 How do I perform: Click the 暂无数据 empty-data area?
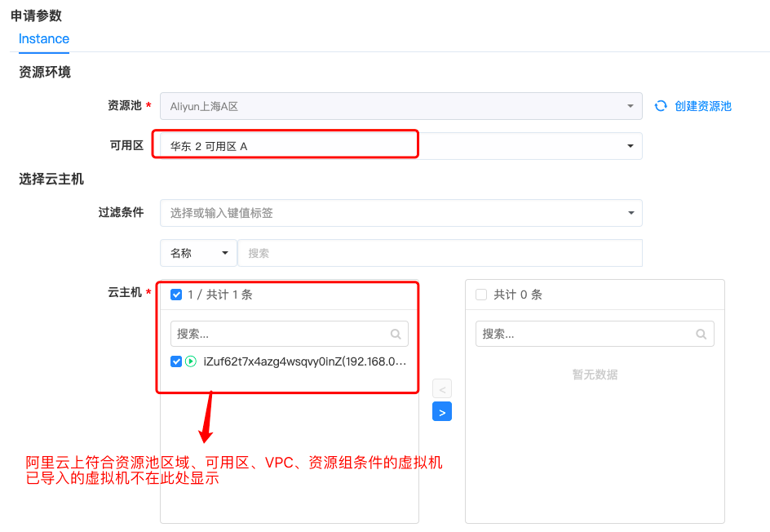595,375
